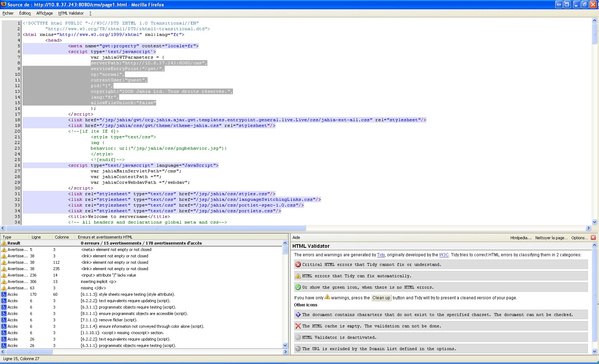Select missing </div> warning row
599x364 pixels.
point(141,288)
